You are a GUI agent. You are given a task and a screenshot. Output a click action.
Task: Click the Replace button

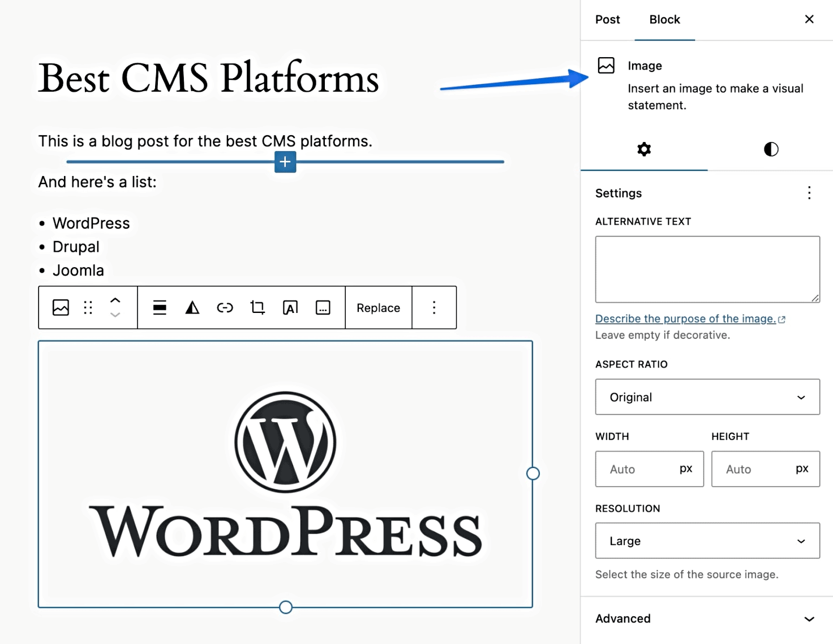click(377, 307)
